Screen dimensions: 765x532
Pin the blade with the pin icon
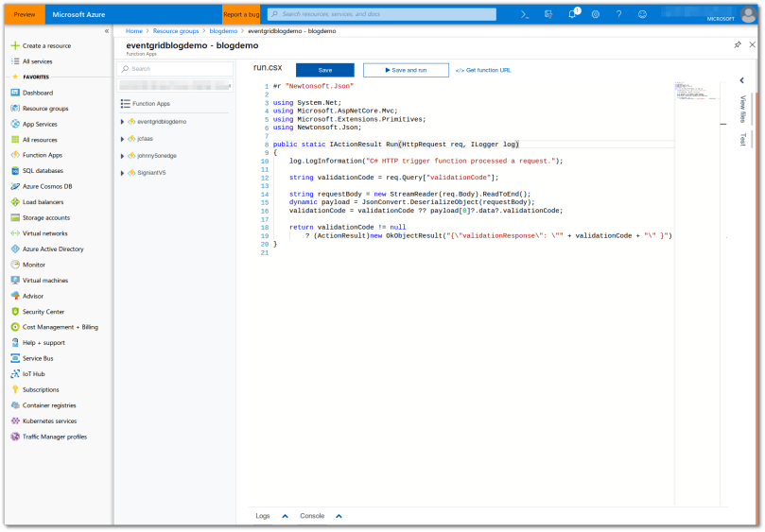(x=738, y=44)
